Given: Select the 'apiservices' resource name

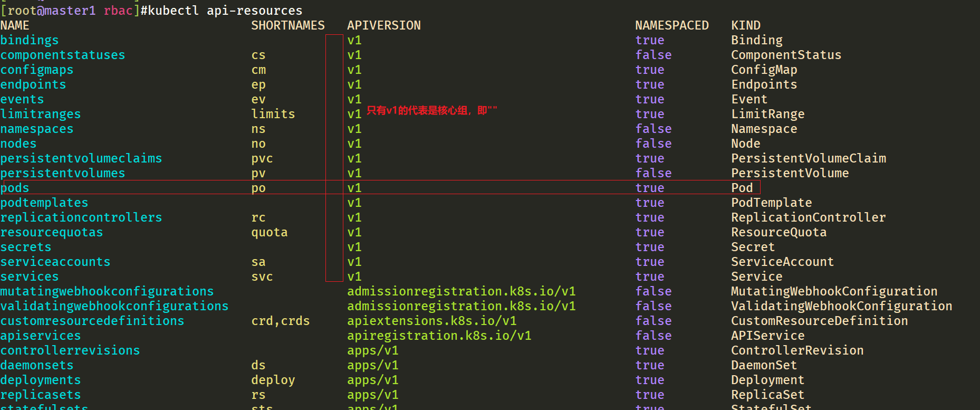Looking at the screenshot, I should [41, 336].
